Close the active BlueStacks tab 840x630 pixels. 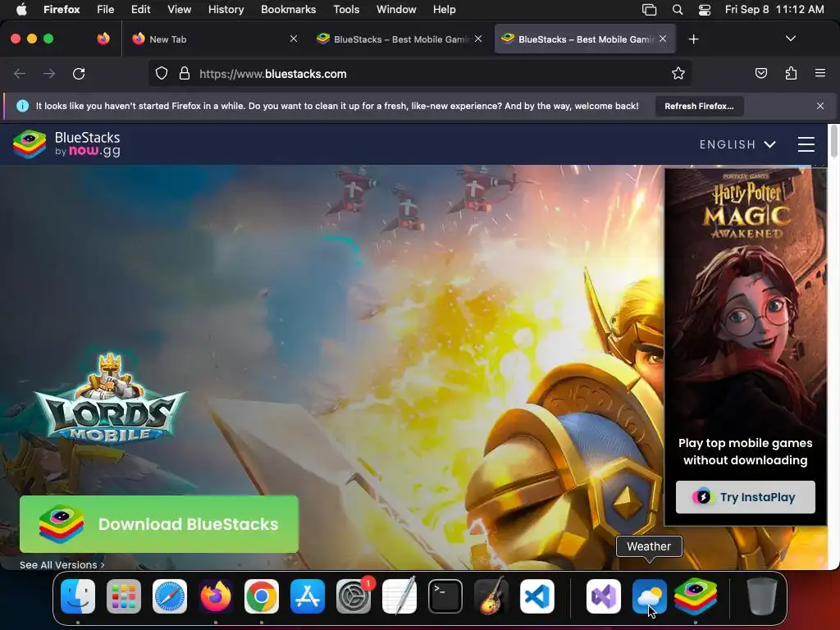coord(663,39)
